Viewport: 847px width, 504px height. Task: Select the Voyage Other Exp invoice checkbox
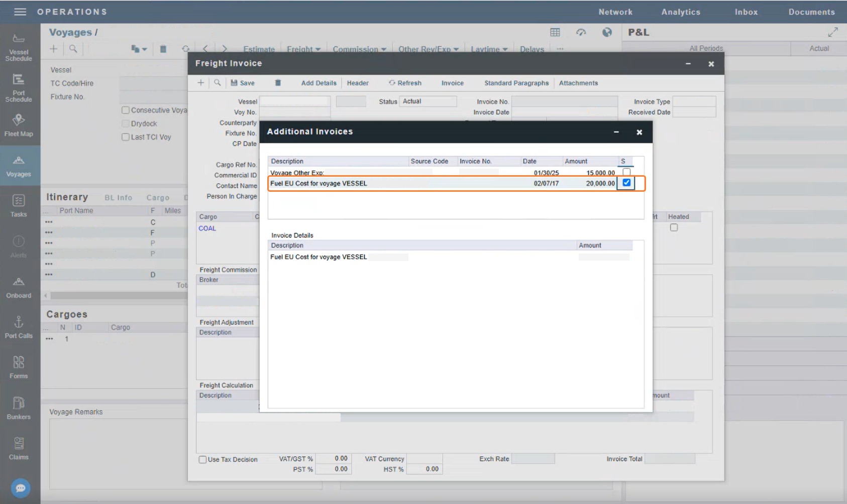click(x=626, y=172)
